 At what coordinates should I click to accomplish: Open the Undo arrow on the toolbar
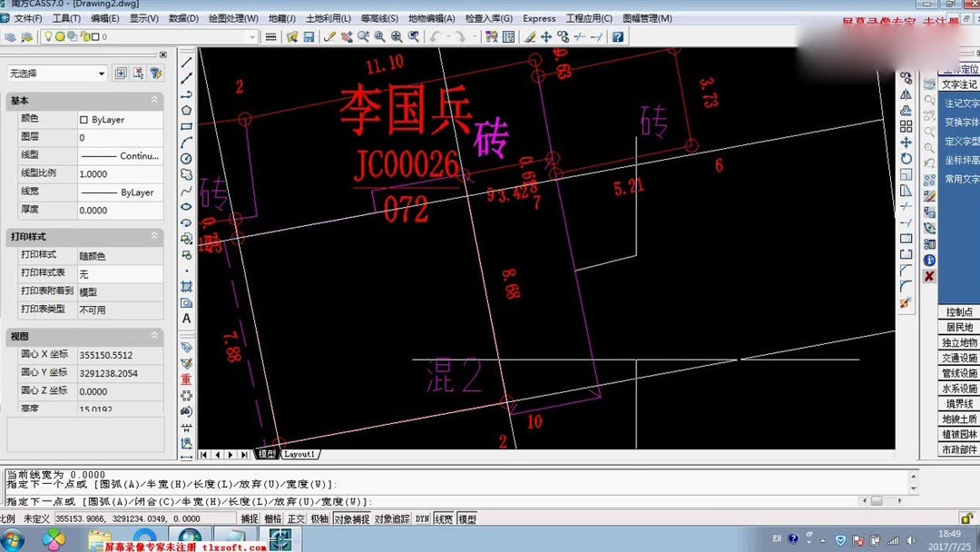pos(433,37)
